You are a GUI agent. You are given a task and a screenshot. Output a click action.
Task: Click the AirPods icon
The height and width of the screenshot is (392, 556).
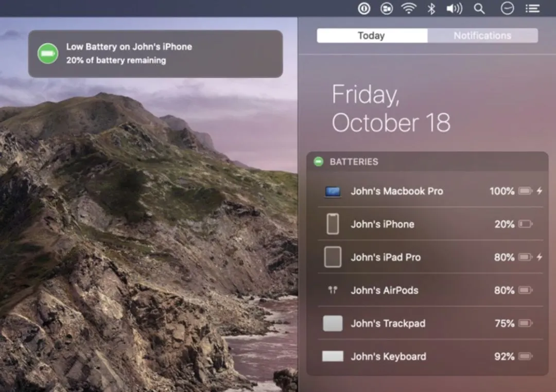333,290
